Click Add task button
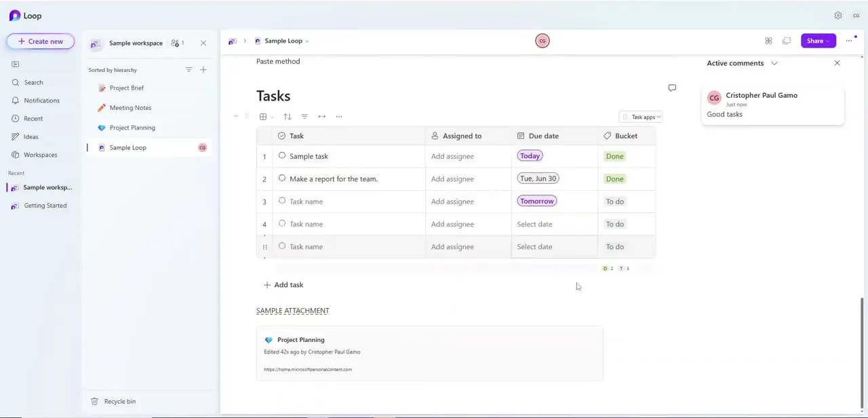This screenshot has width=868, height=418. pos(283,285)
